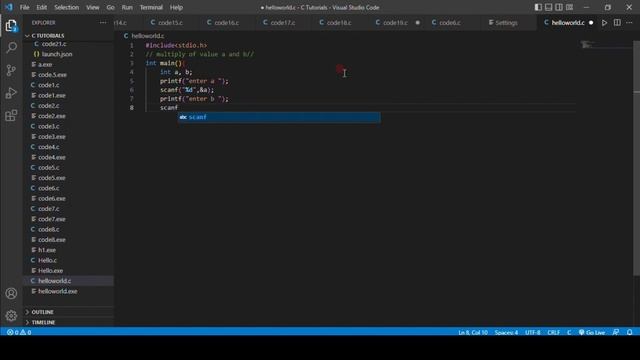Open code3.c in explorer
This screenshot has width=640, height=360.
tap(49, 126)
